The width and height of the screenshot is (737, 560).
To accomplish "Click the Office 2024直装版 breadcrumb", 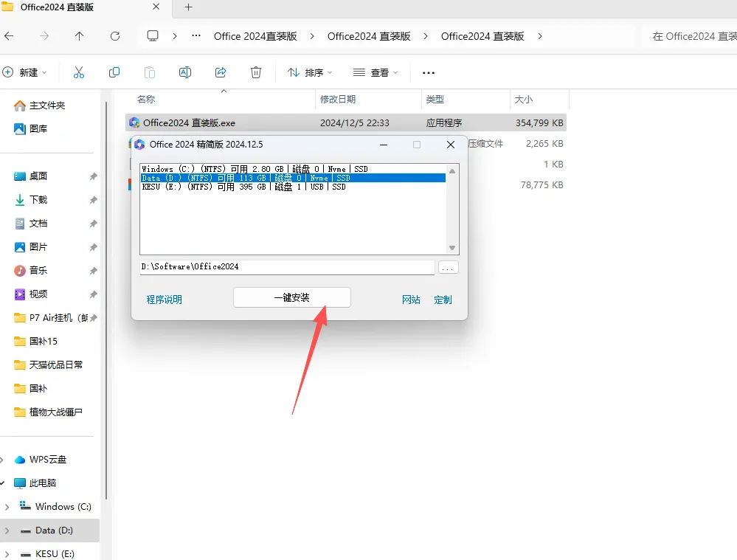I will pyautogui.click(x=255, y=36).
